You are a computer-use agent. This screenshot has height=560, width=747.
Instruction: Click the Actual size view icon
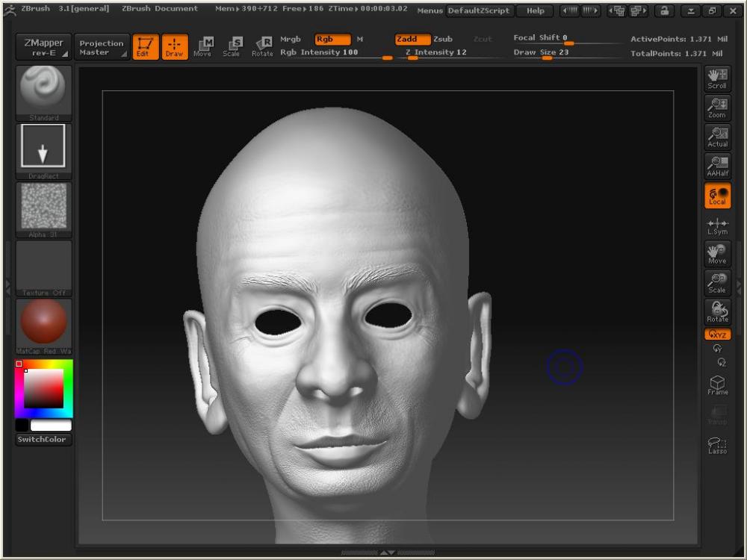click(x=717, y=137)
